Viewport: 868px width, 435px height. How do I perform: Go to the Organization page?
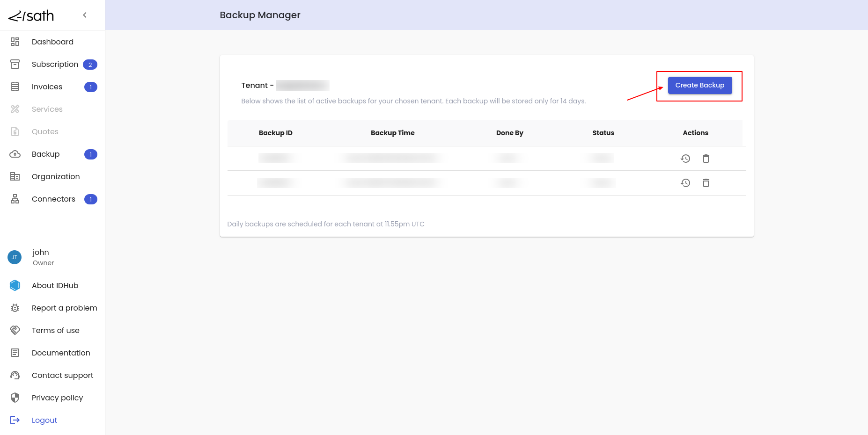click(56, 176)
